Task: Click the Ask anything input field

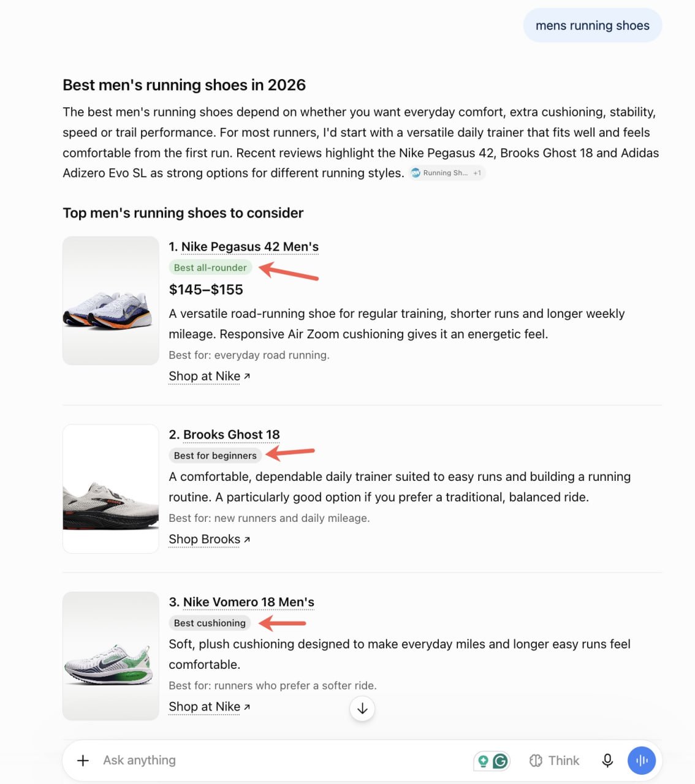Action: point(282,760)
